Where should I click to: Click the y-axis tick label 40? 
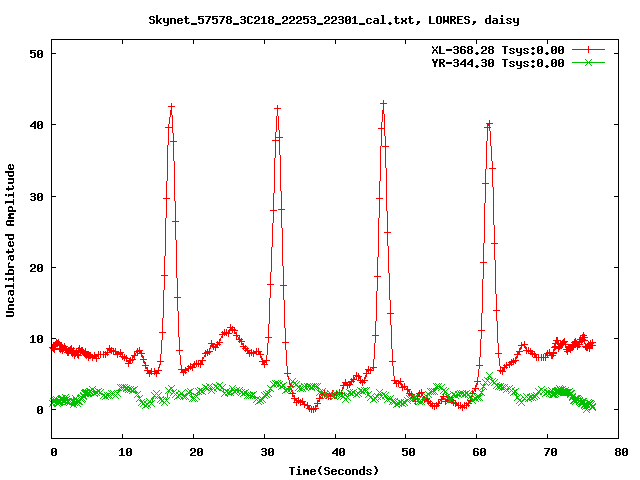[x=36, y=125]
